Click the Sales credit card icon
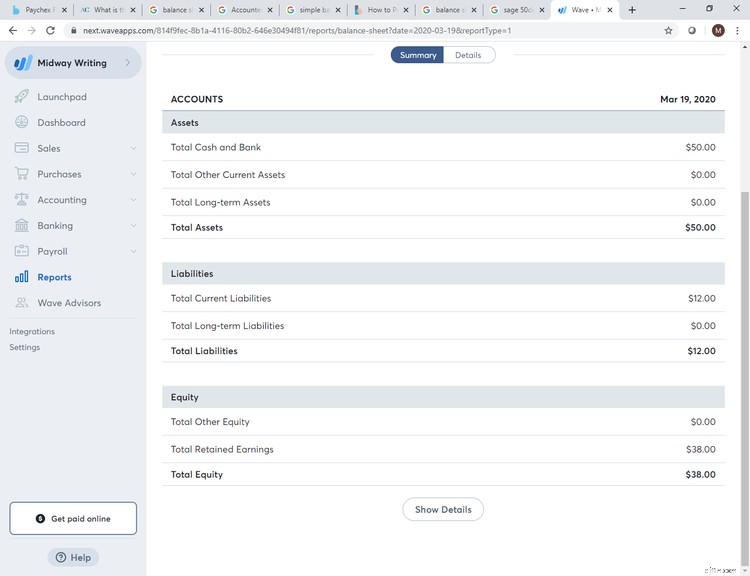The width and height of the screenshot is (750, 576). point(22,148)
